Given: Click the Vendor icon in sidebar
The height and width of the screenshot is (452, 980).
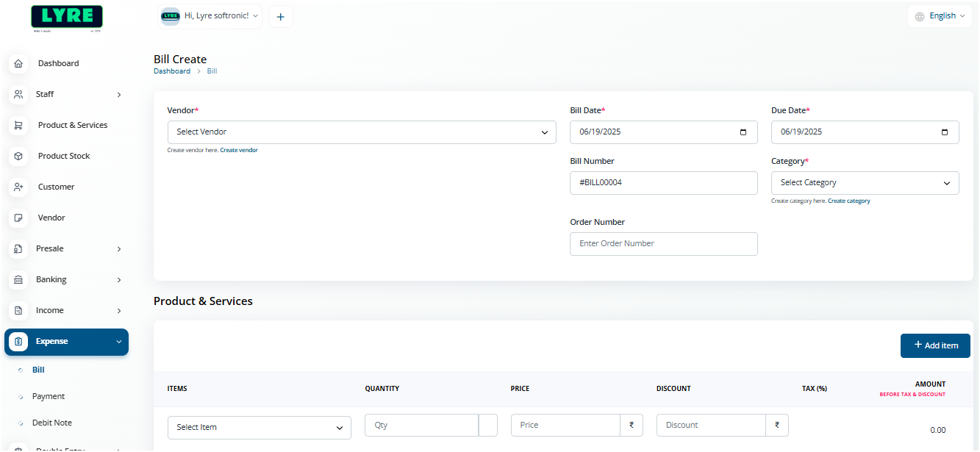Looking at the screenshot, I should click(x=19, y=218).
